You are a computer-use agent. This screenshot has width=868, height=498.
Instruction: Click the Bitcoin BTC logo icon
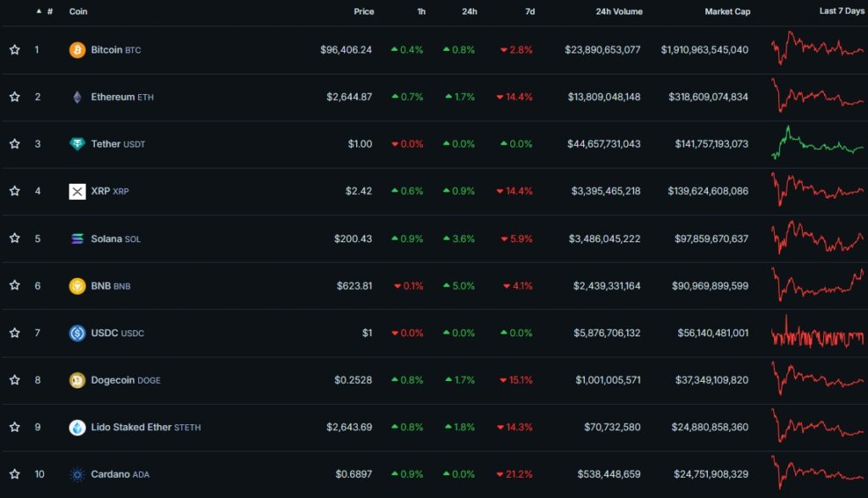point(77,49)
